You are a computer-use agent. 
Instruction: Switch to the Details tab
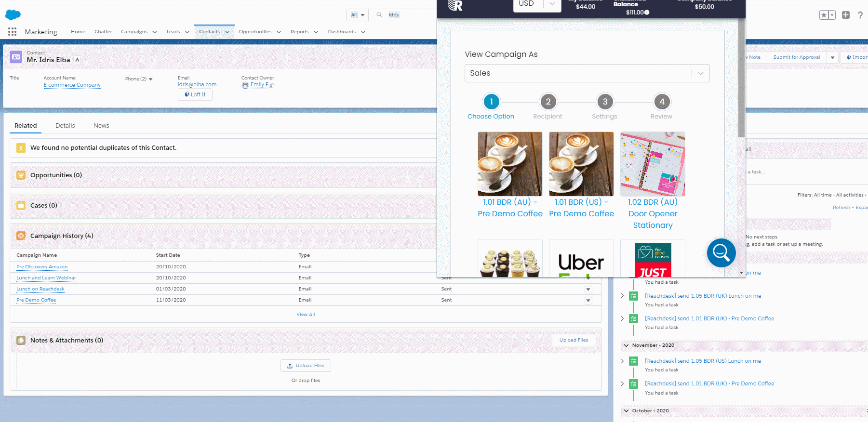point(65,126)
